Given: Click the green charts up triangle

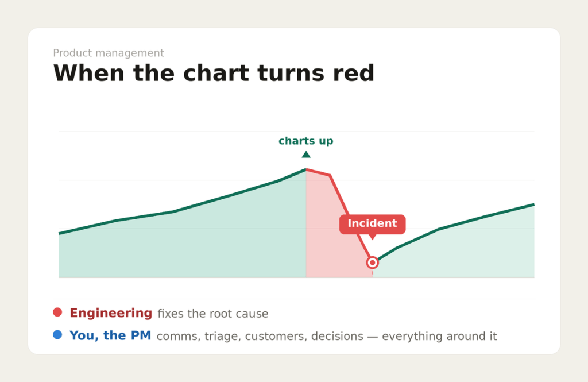Looking at the screenshot, I should tap(306, 154).
